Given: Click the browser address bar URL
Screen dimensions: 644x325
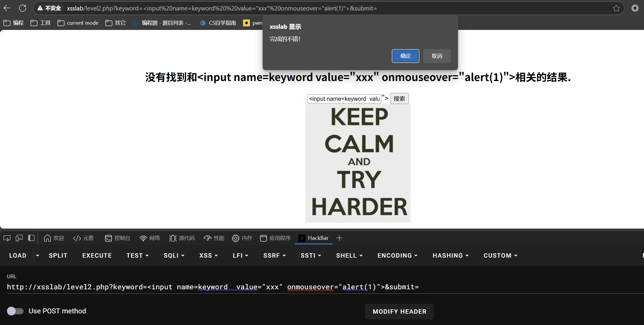Looking at the screenshot, I should coord(222,8).
